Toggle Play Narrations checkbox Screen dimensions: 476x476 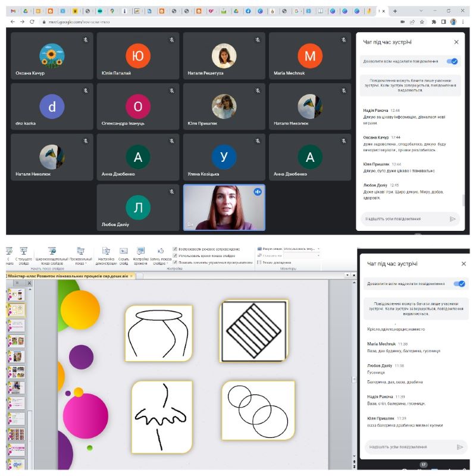click(x=175, y=249)
